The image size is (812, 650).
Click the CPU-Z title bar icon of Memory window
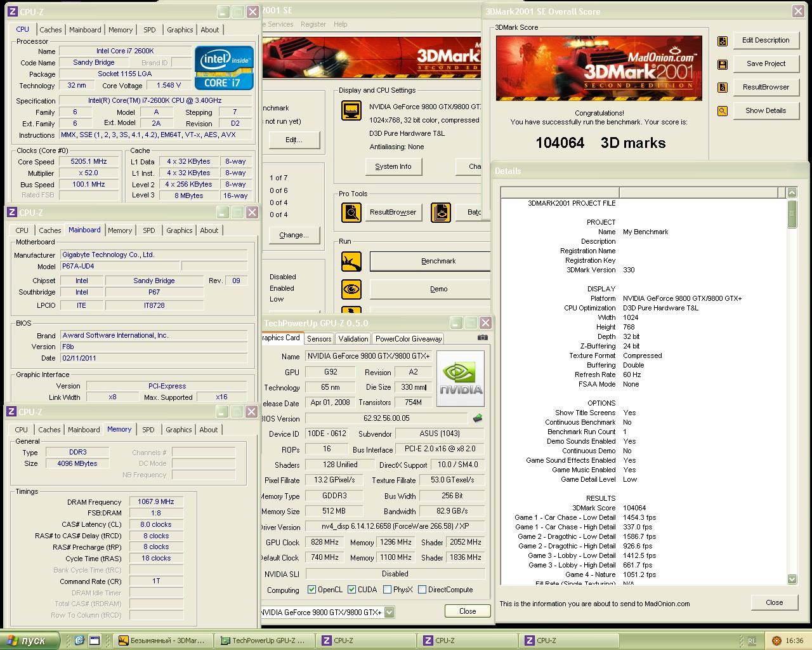[x=11, y=412]
